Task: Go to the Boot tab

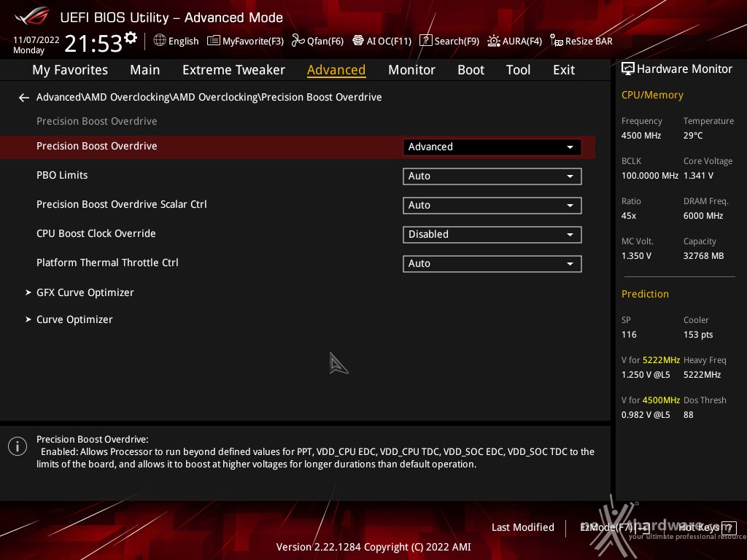Action: tap(471, 70)
